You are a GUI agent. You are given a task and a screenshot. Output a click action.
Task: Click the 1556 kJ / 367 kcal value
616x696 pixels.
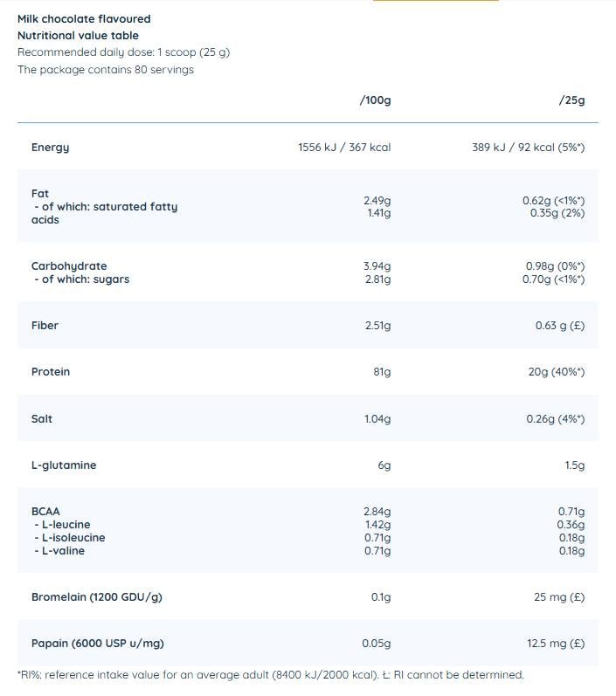click(x=344, y=148)
